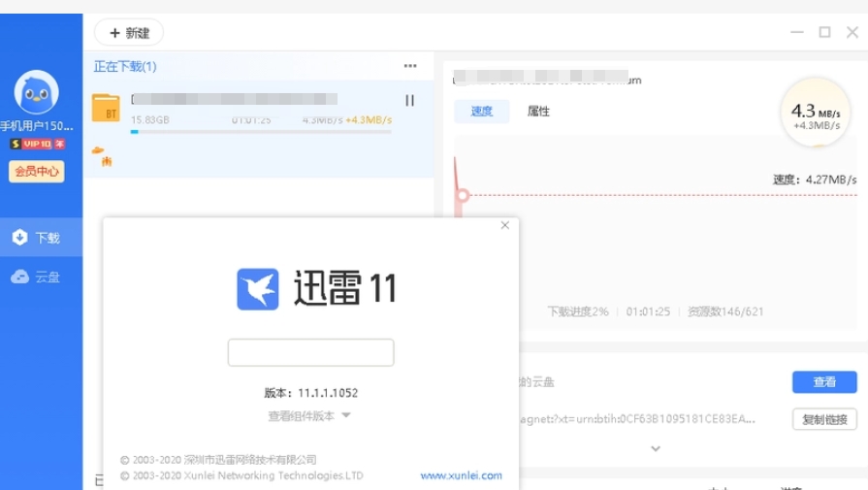Maximize the Xunlei window
Image resolution: width=868 pixels, height=490 pixels.
coord(824,32)
